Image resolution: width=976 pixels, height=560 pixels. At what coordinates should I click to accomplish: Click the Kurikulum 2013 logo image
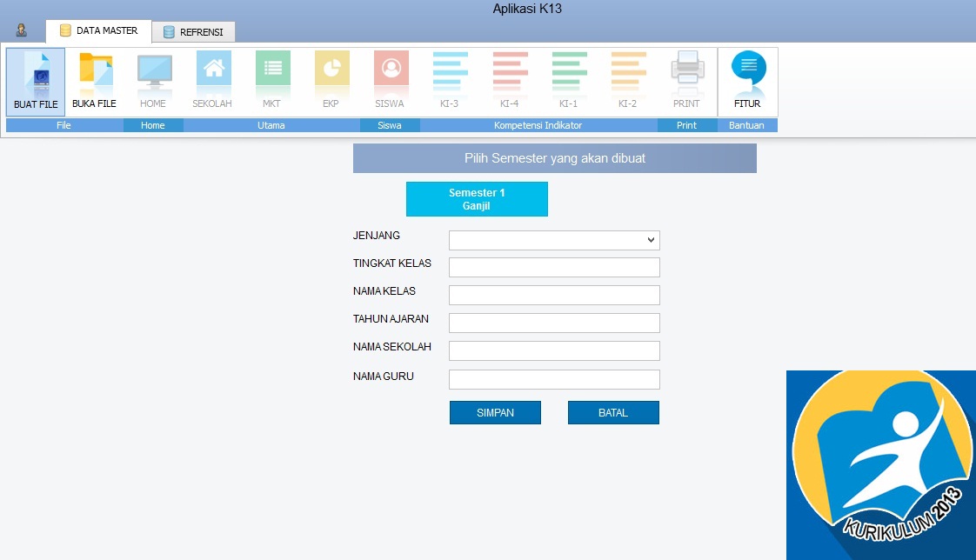click(881, 465)
